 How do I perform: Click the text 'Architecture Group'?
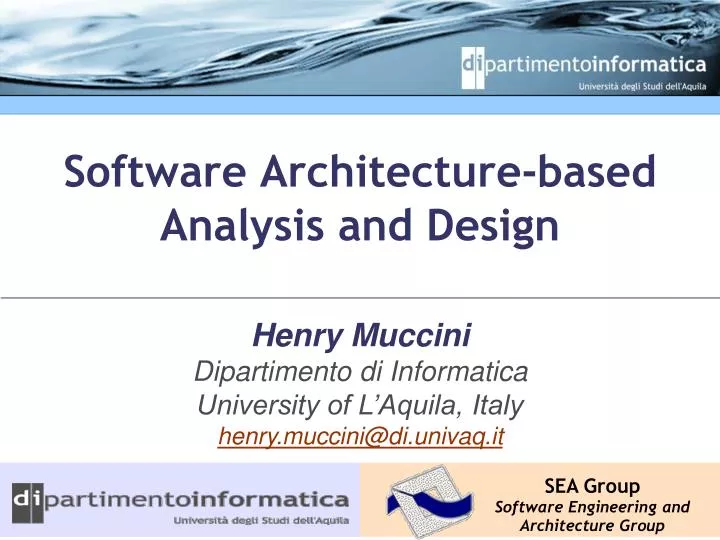[x=592, y=525]
